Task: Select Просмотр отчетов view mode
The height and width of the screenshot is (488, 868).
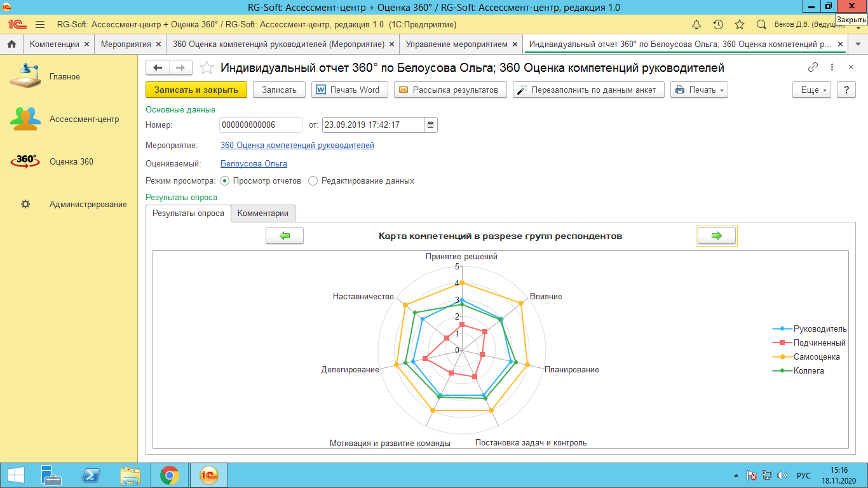Action: pyautogui.click(x=261, y=180)
